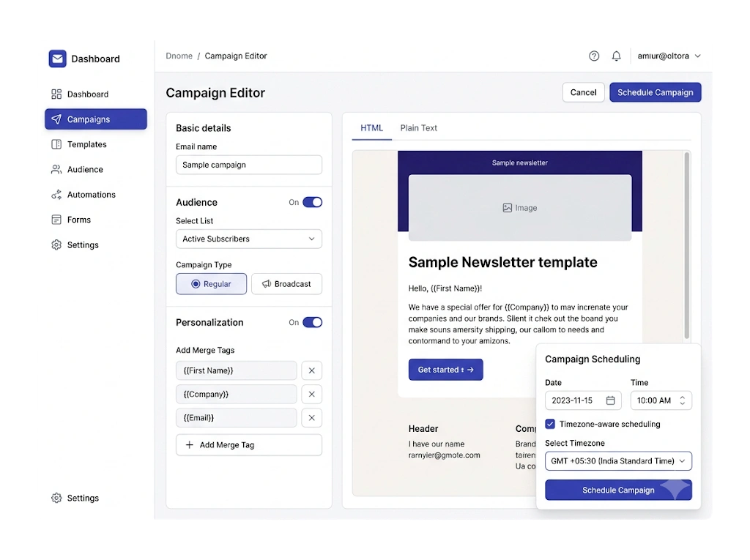Click the Dashboard grid icon
This screenshot has height=560, width=750.
(x=56, y=94)
